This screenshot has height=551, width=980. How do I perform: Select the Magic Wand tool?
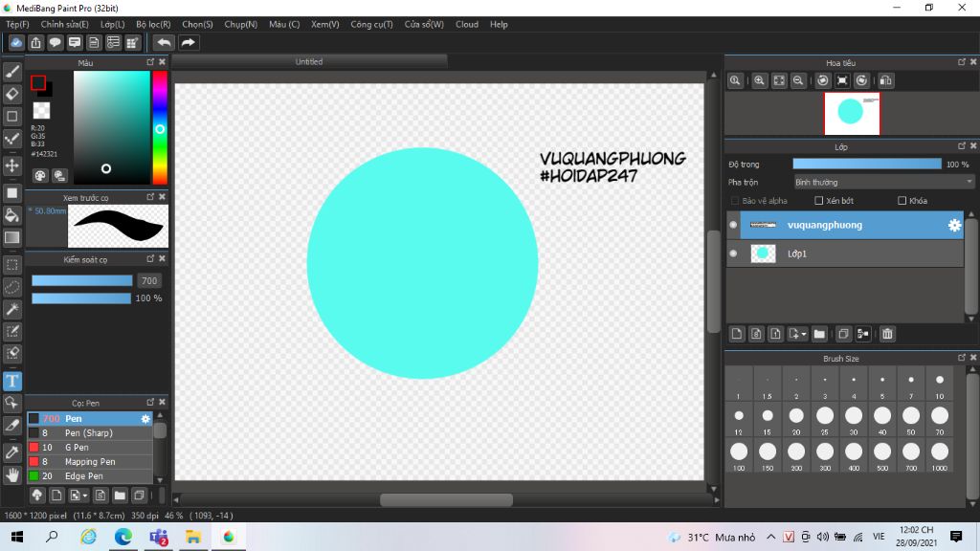(x=11, y=309)
